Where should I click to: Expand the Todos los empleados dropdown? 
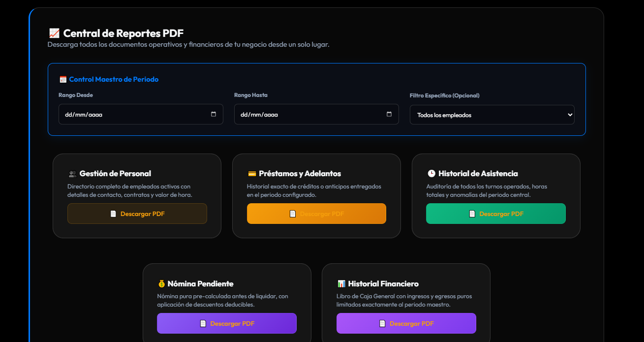(x=492, y=115)
